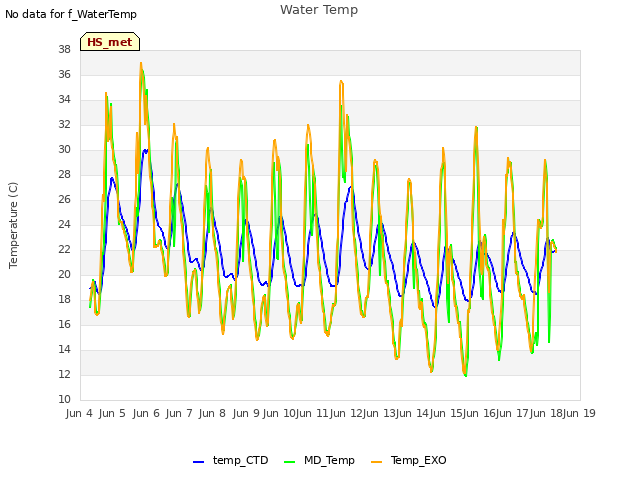Image resolution: width=640 pixels, height=480 pixels.
Task: Click the Jun 6 x-axis tick label
Action: [146, 413]
